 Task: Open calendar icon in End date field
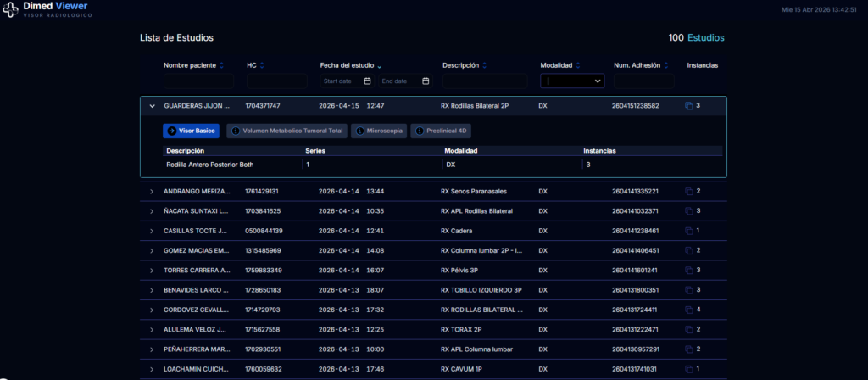426,81
